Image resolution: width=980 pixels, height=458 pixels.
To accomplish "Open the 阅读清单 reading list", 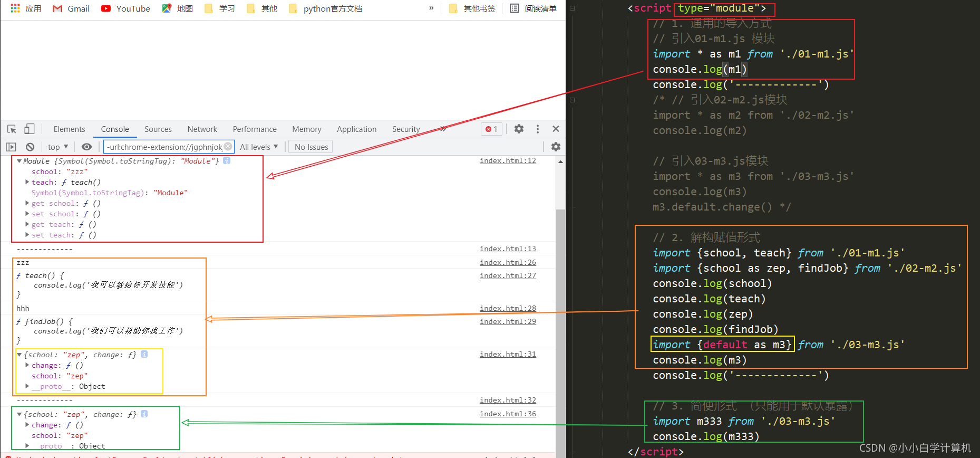I will click(533, 8).
